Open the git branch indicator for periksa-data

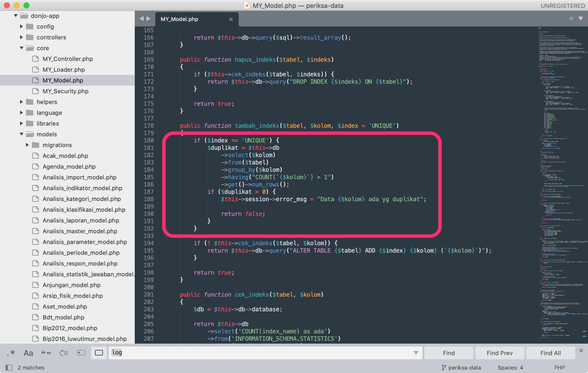pos(462,367)
